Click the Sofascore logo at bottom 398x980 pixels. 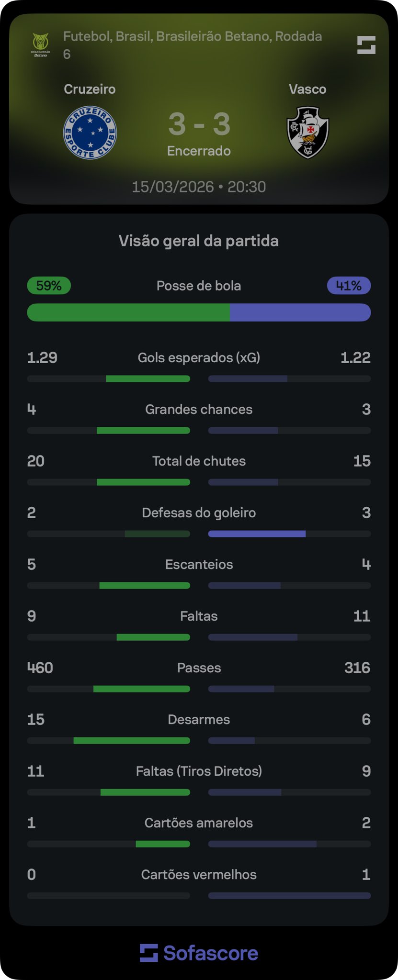click(199, 953)
